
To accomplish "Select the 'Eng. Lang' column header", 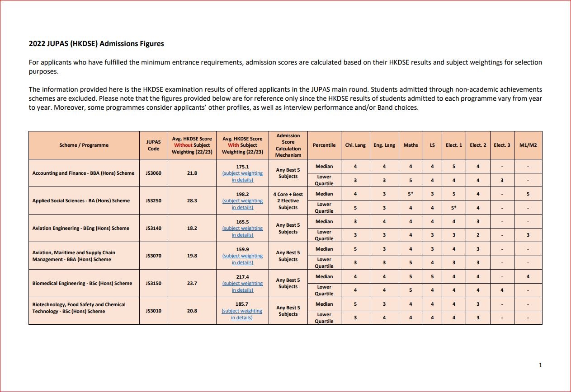I will click(x=384, y=145).
